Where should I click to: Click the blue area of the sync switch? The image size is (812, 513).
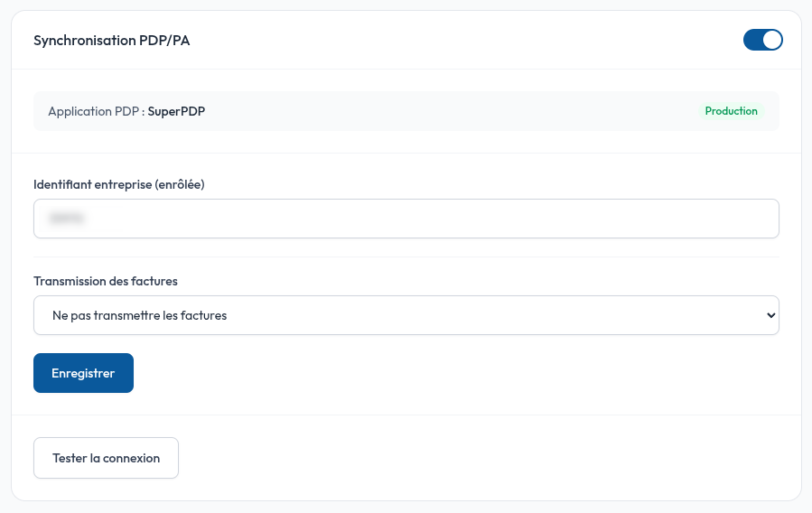tap(753, 40)
